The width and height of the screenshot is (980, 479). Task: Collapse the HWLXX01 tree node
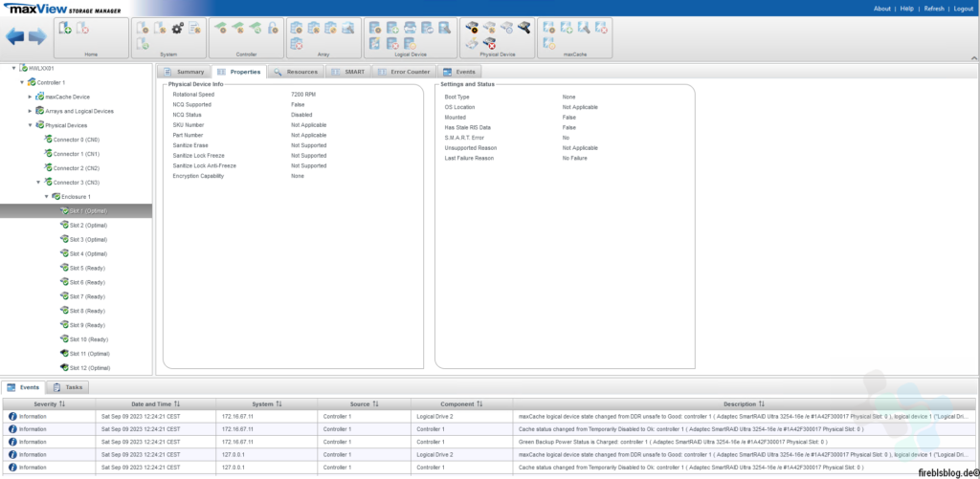click(13, 68)
